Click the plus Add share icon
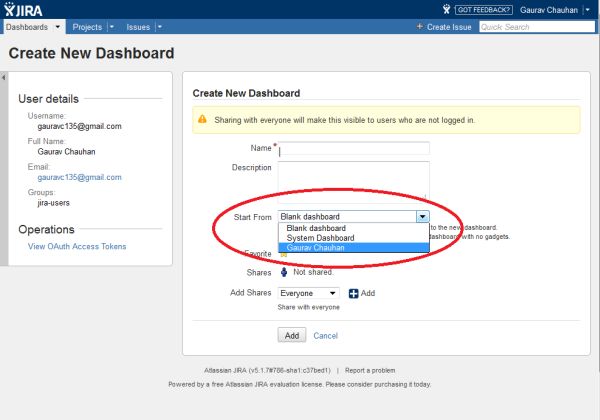Image resolution: width=600 pixels, height=420 pixels. click(x=354, y=293)
